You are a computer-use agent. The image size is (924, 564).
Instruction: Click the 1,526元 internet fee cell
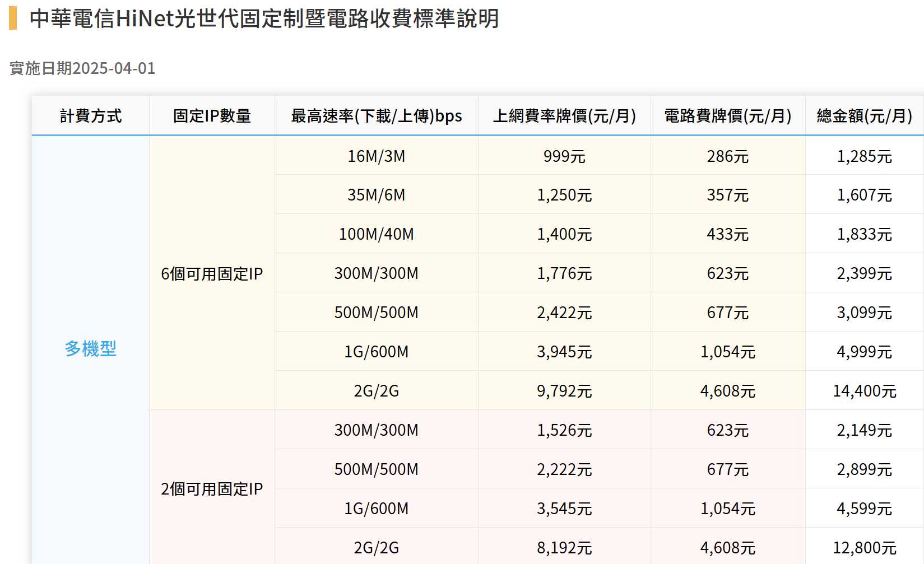click(x=564, y=430)
